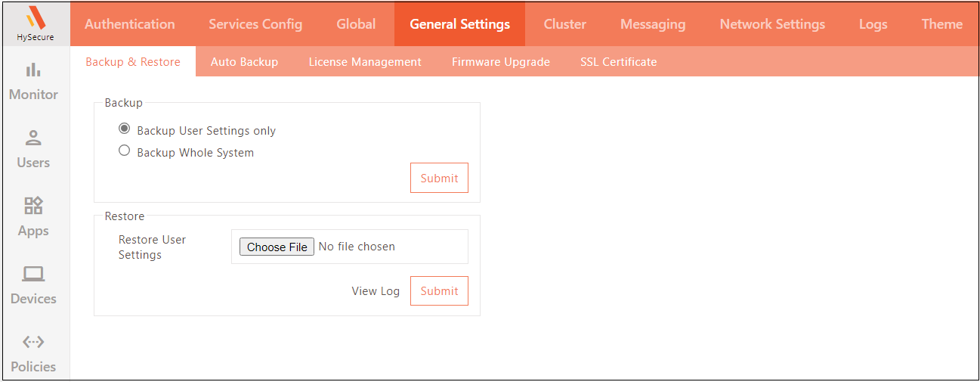The width and height of the screenshot is (980, 382).
Task: Open the License Management sub-tab
Action: click(365, 62)
